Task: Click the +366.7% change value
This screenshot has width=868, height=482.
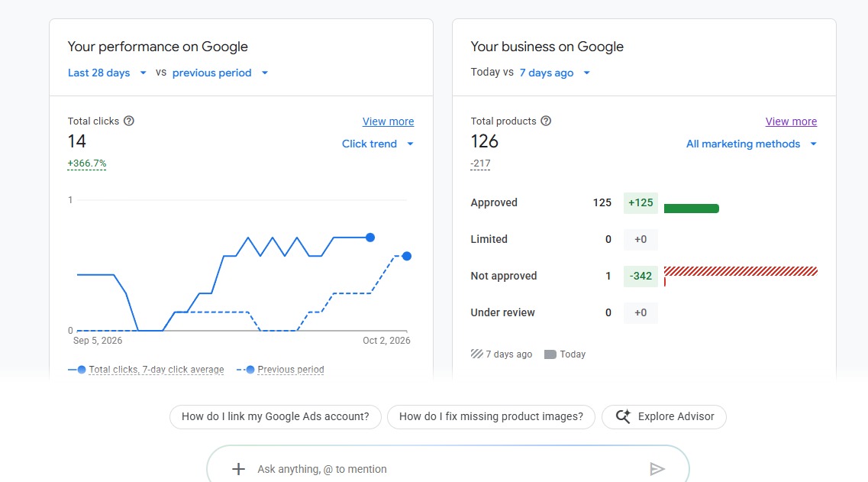Action: [87, 163]
